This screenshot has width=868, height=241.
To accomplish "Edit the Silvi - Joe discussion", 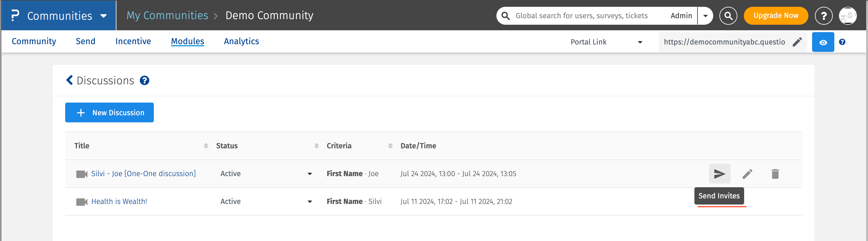I will point(747,174).
